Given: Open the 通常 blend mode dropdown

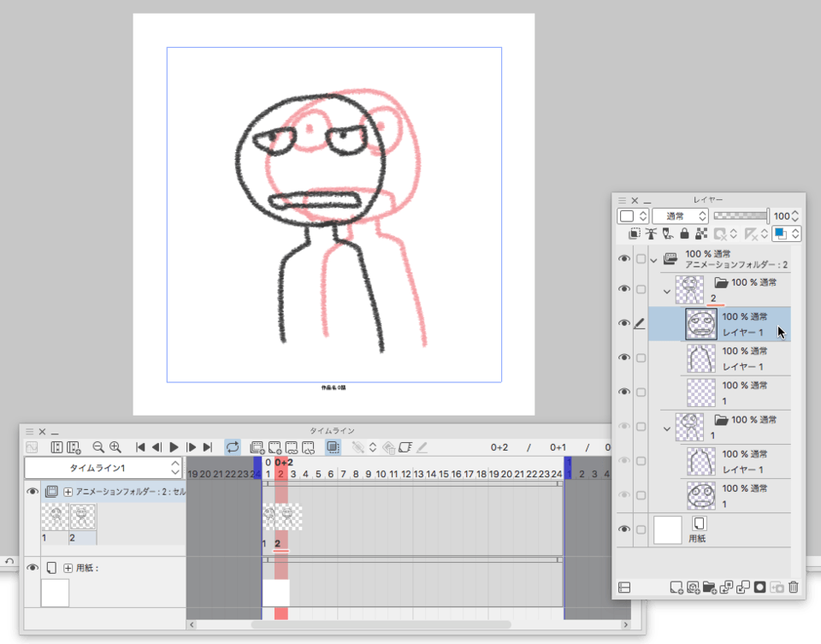Looking at the screenshot, I should [x=680, y=216].
